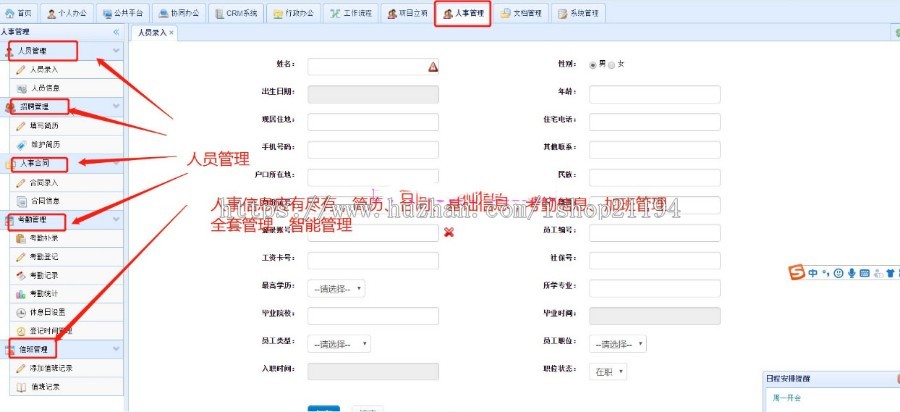Open the 维护简历 sidebar item
Viewport: 900px width, 412px height.
[x=66, y=145]
